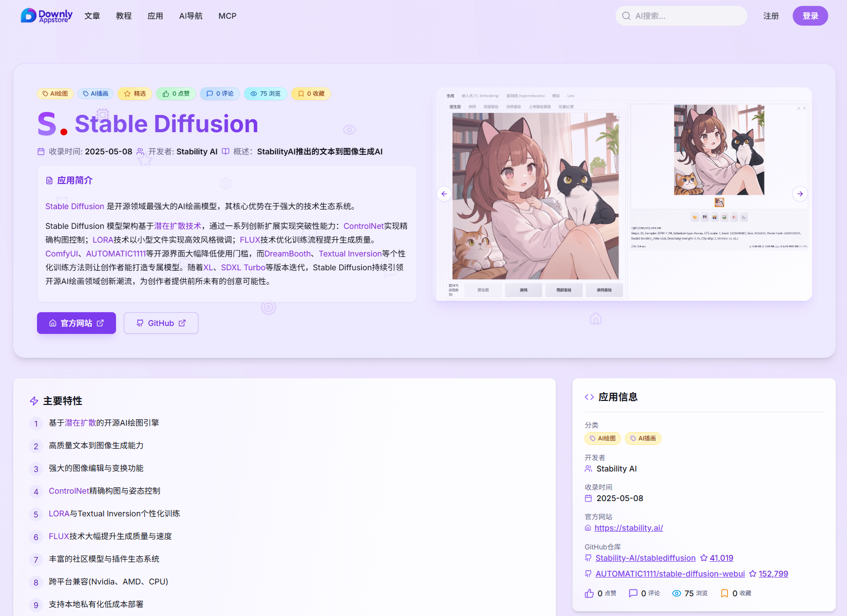Click the bookmark icon in 应用信息 panel
Screen dimensions: 847x616
(x=725, y=593)
